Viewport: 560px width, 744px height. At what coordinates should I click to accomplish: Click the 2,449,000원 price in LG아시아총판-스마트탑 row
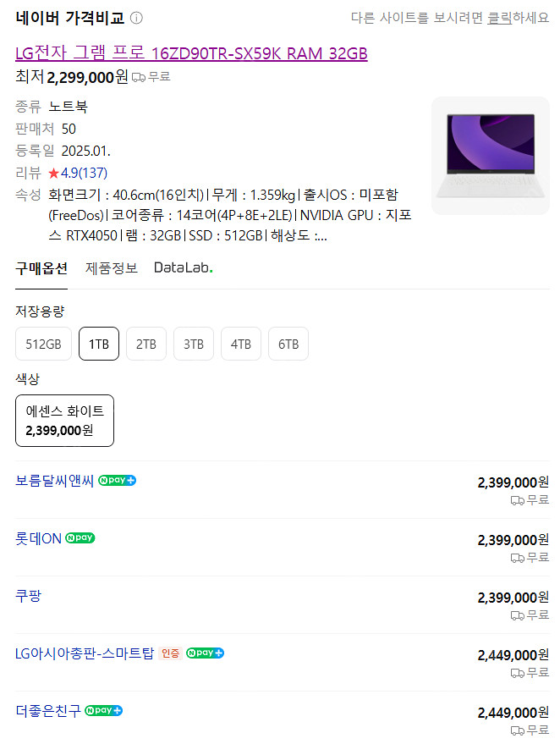click(x=513, y=655)
